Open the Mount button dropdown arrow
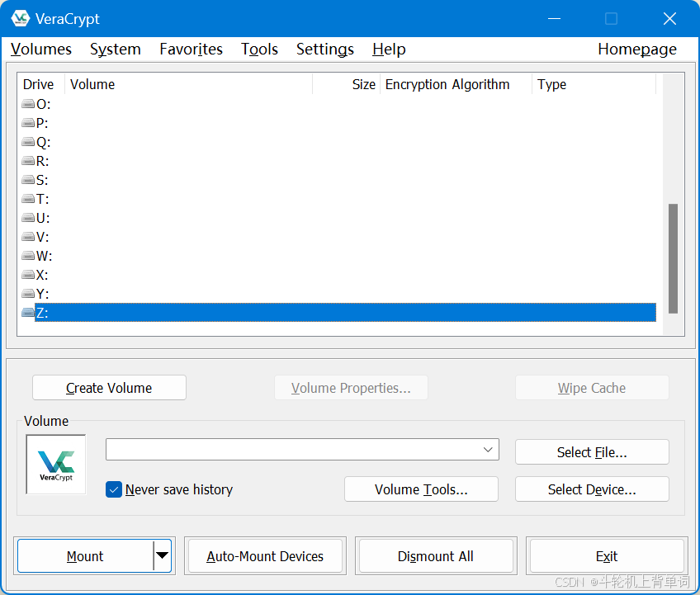This screenshot has width=700, height=595. pos(162,555)
